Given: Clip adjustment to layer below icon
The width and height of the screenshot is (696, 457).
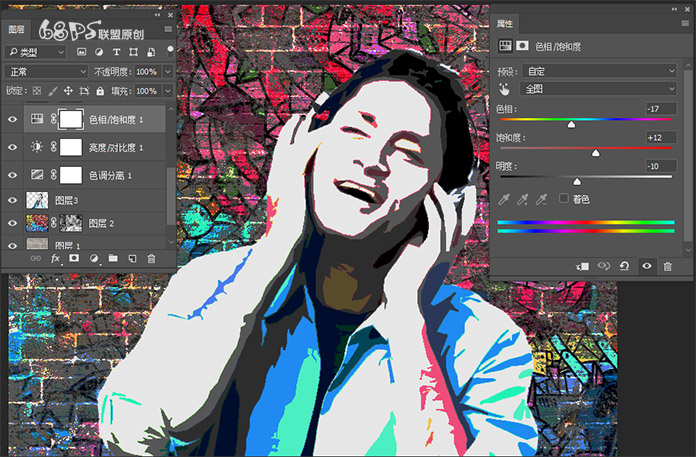Looking at the screenshot, I should point(582,266).
